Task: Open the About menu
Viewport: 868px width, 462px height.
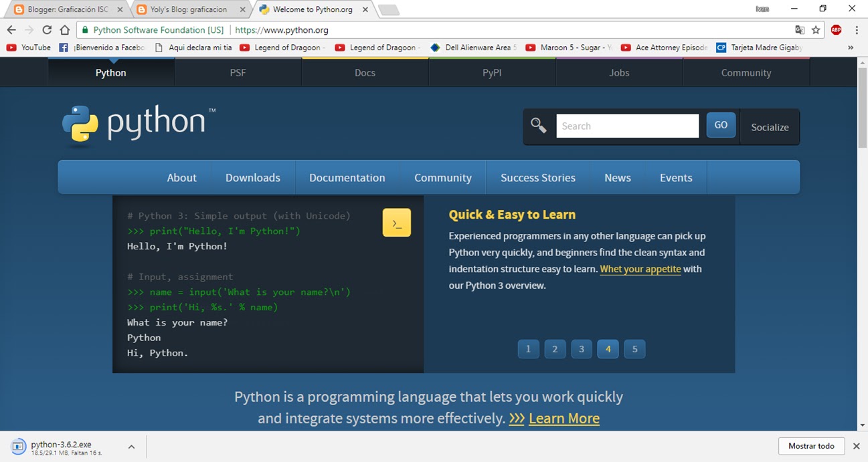Action: (x=181, y=178)
